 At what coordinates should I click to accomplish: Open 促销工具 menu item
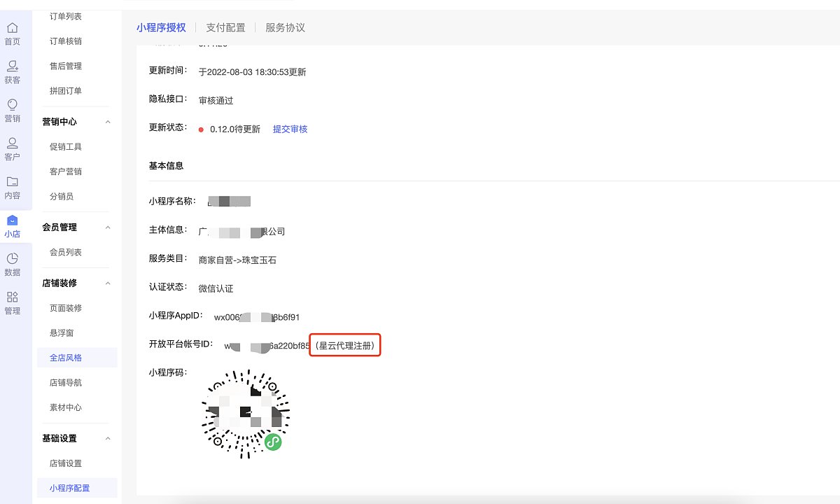(66, 147)
